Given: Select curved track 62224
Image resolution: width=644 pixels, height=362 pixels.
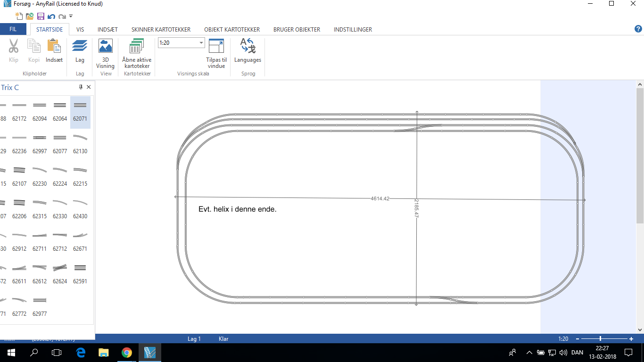Looking at the screenshot, I should 60,177.
